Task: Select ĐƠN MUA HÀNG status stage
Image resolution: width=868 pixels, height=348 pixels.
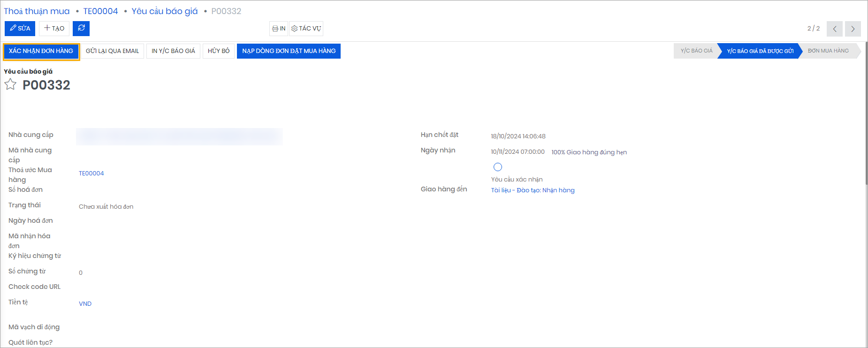Action: (x=828, y=51)
